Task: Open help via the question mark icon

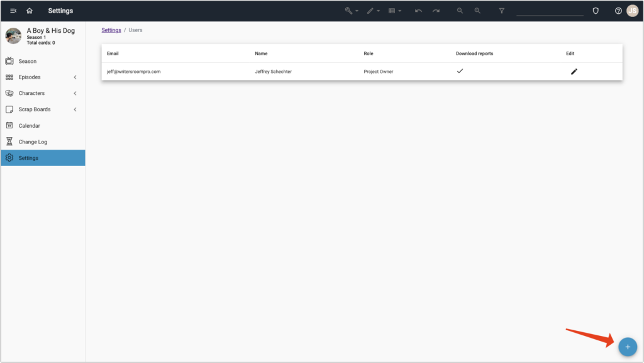Action: [x=618, y=11]
